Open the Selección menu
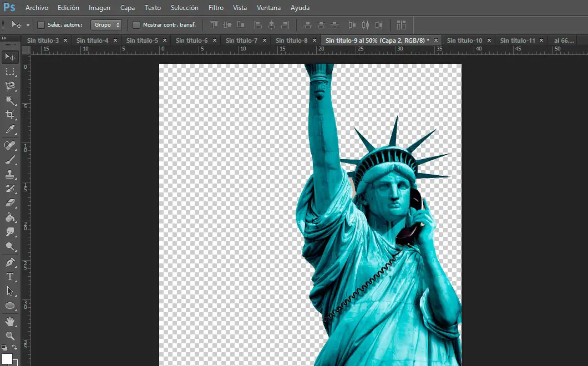The width and height of the screenshot is (588, 366). click(185, 8)
